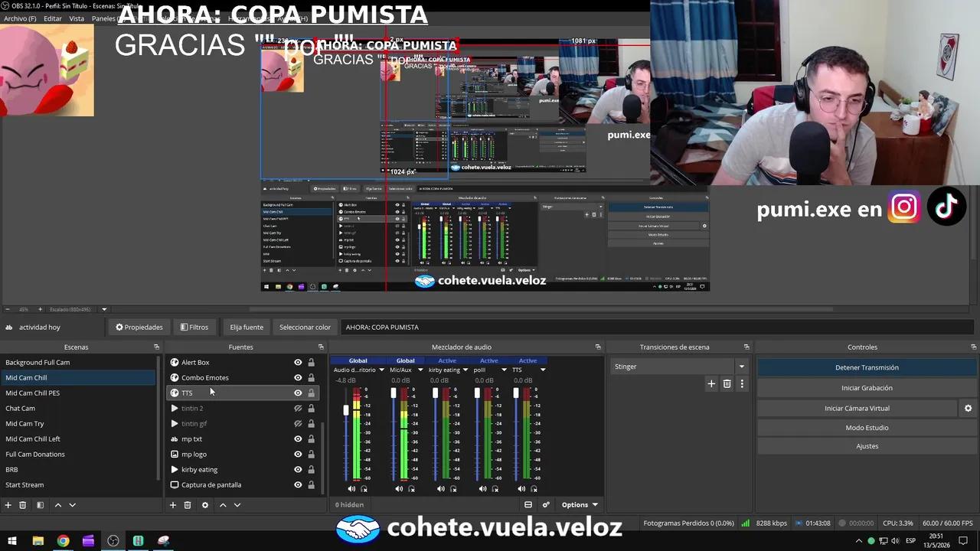The image size is (980, 551).
Task: Adjust Audio del escritorio volume fader
Action: coord(345,411)
